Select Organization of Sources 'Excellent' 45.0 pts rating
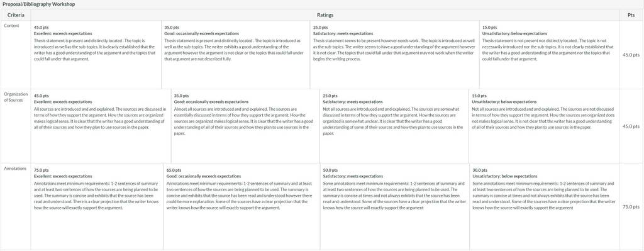This screenshot has height=251, width=644. (101, 126)
